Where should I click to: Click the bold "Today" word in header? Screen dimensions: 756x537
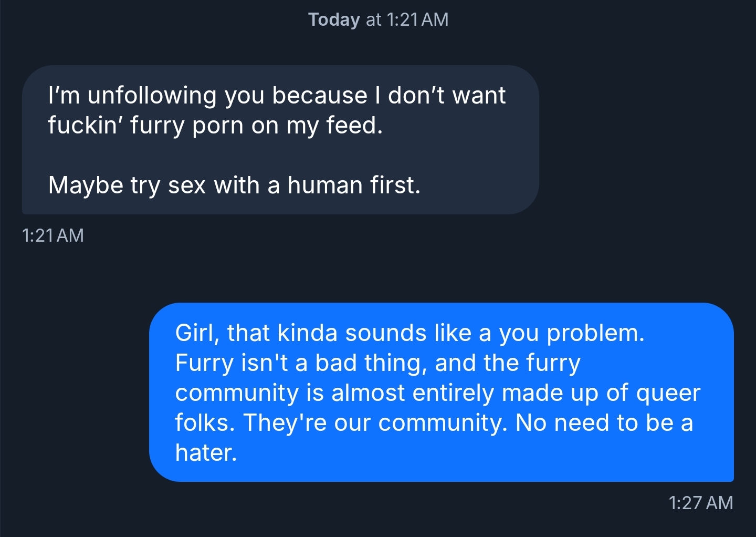[334, 20]
